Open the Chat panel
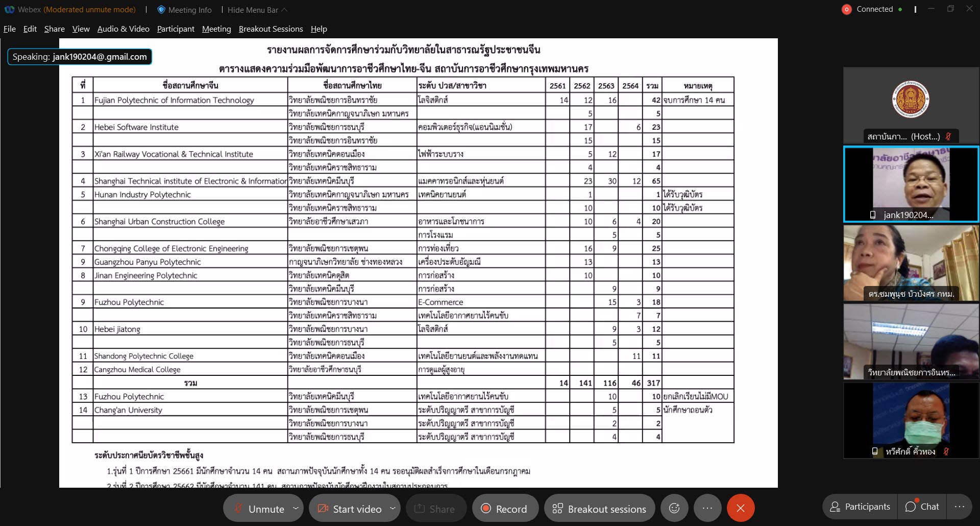This screenshot has width=980, height=526. click(922, 507)
